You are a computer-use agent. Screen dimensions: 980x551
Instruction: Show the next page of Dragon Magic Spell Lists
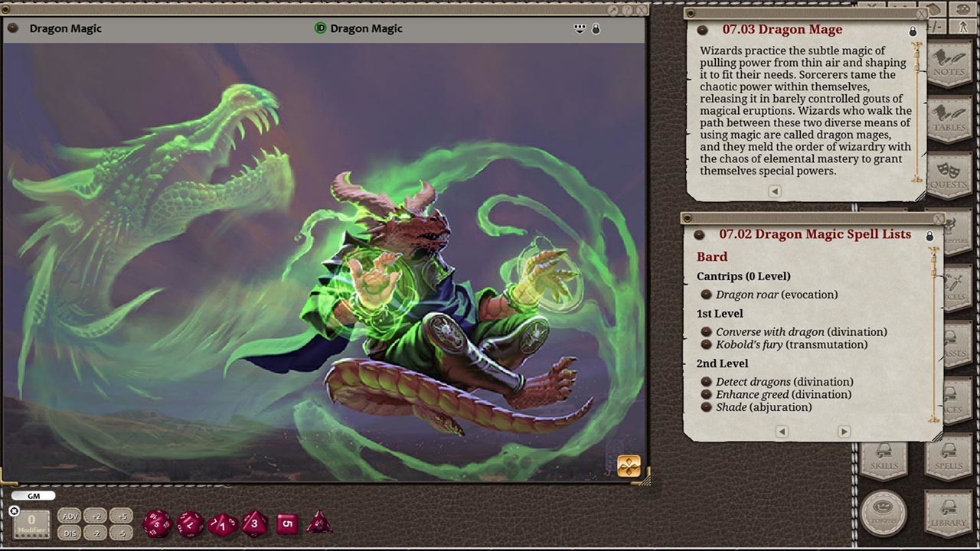click(843, 432)
